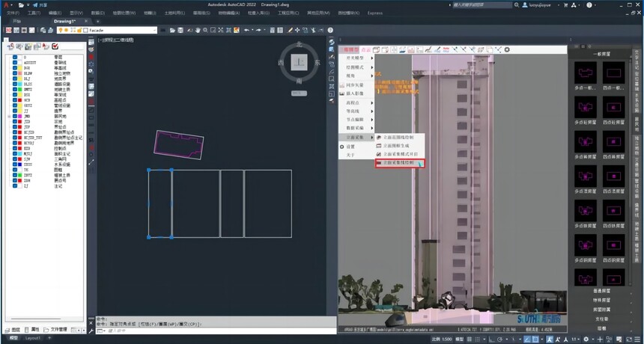Select 立面采集线绘制 menu entry
Viewport: 644px width, 344px height.
(x=400, y=163)
